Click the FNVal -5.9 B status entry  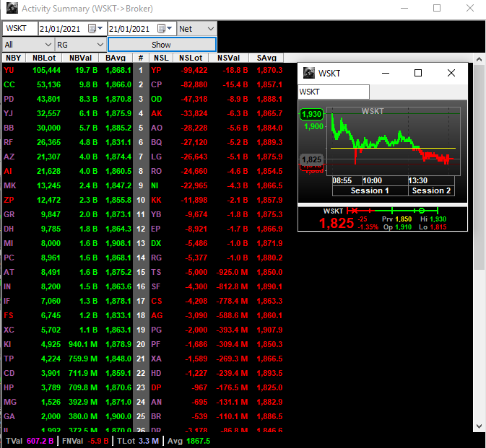click(85, 441)
